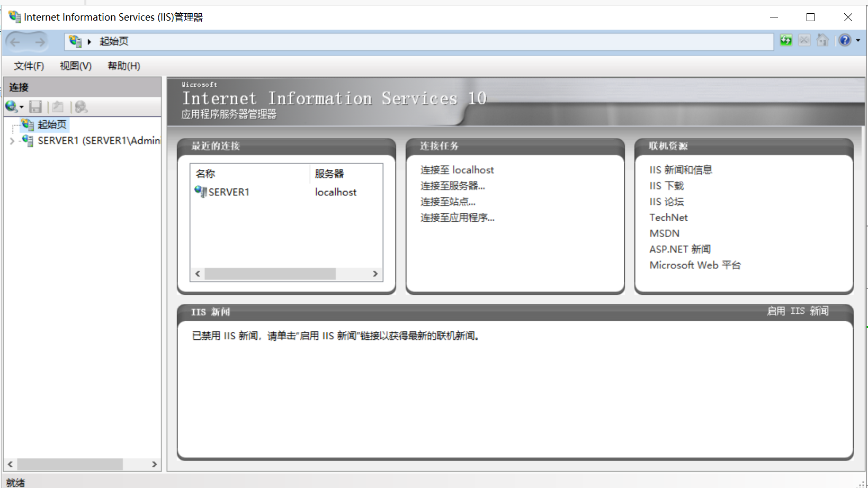Click recent connections scrollbar left arrow
This screenshot has height=488, width=868.
click(198, 274)
